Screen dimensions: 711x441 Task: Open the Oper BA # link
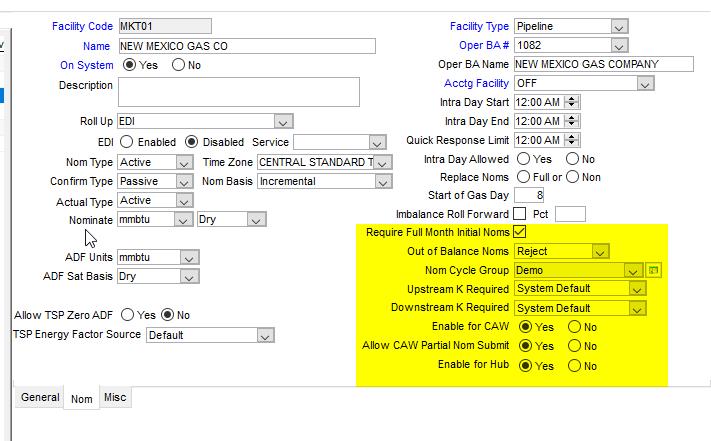point(484,46)
